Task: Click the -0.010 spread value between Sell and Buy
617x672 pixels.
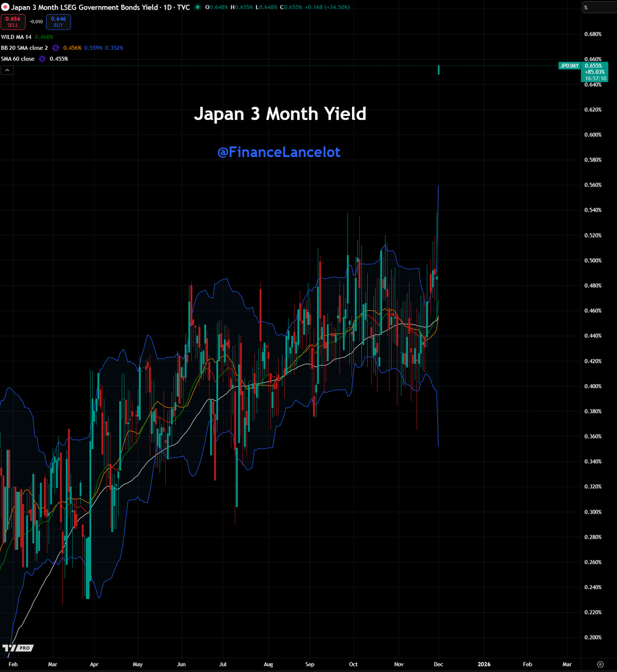Action: coord(35,22)
